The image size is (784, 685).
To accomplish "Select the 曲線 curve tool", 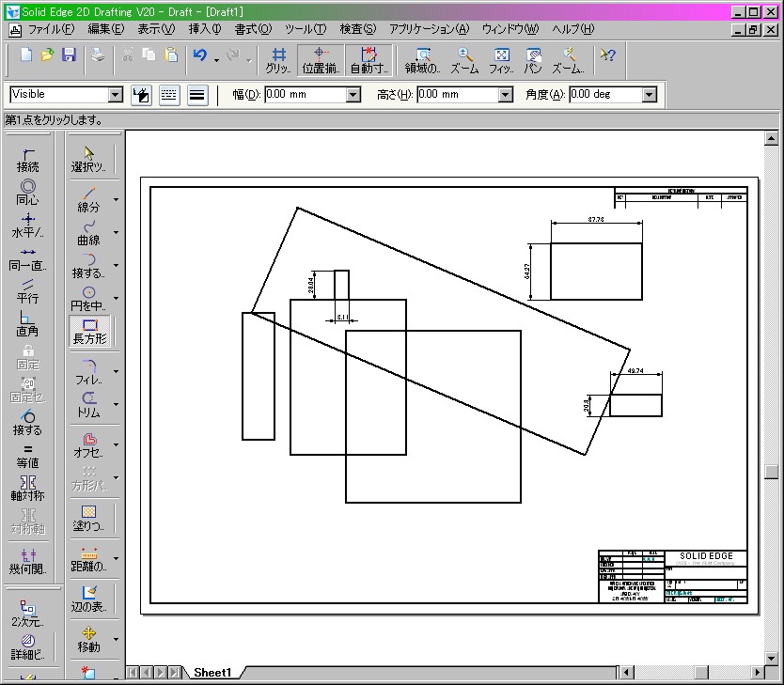I will 88,233.
